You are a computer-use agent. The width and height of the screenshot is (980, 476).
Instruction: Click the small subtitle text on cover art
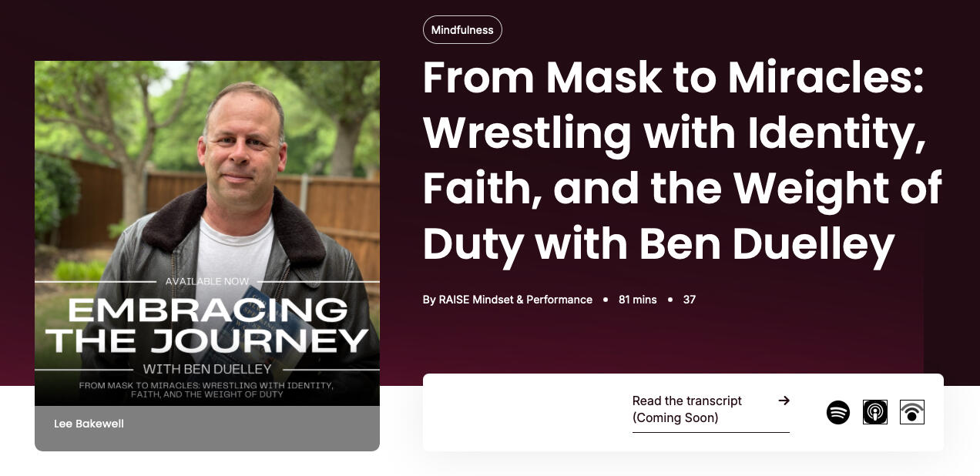tap(207, 389)
